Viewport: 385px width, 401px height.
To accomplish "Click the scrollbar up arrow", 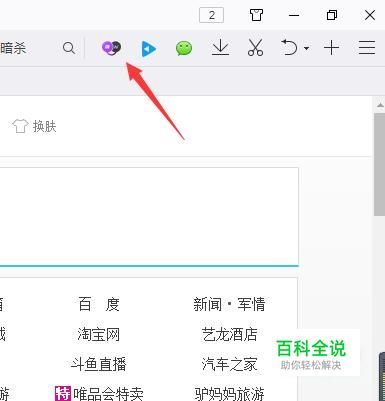I will tap(380, 105).
